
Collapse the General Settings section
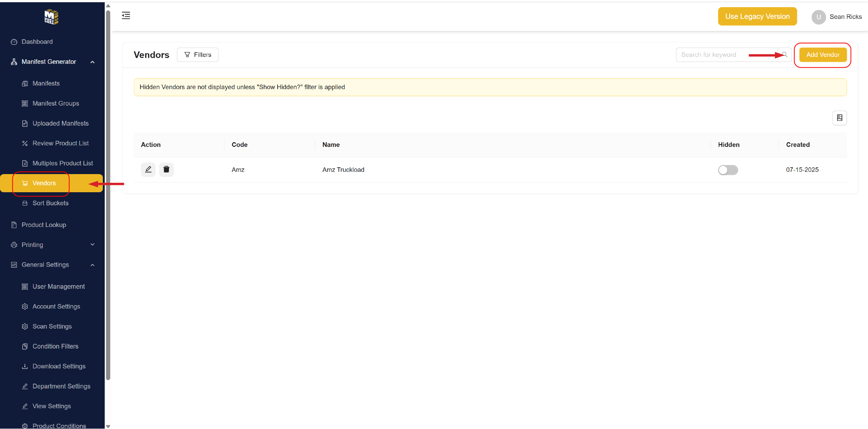(x=92, y=265)
